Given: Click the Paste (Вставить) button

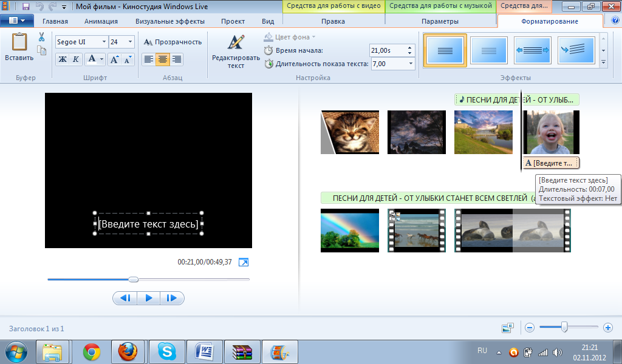Looking at the screenshot, I should (x=19, y=47).
